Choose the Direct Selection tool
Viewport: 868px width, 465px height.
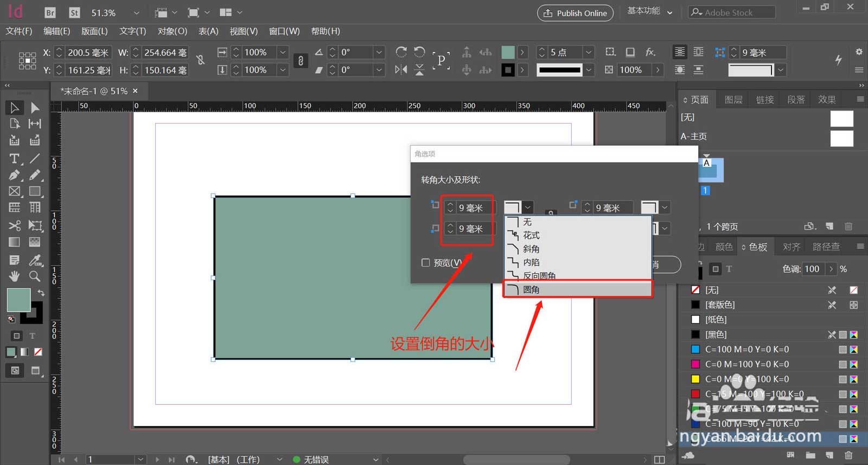35,108
